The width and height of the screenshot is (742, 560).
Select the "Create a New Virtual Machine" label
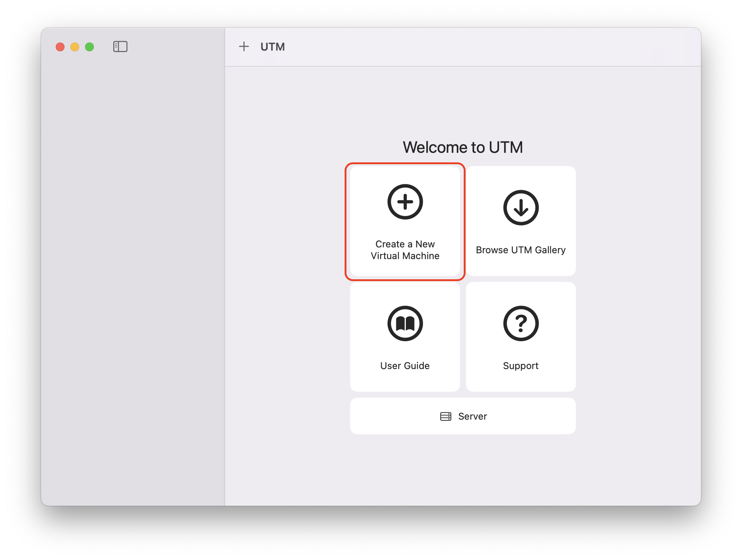pos(405,250)
